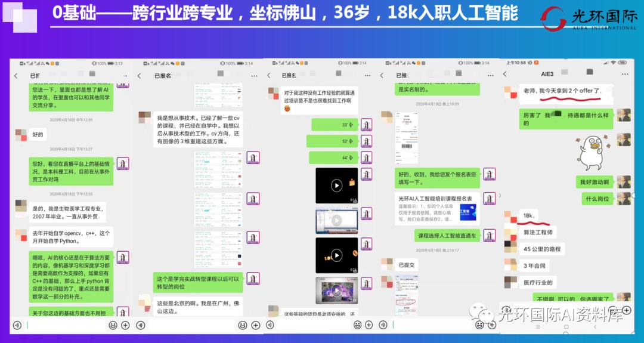Focus the fourth chat message input field
This screenshot has width=644, height=343.
click(x=431, y=325)
